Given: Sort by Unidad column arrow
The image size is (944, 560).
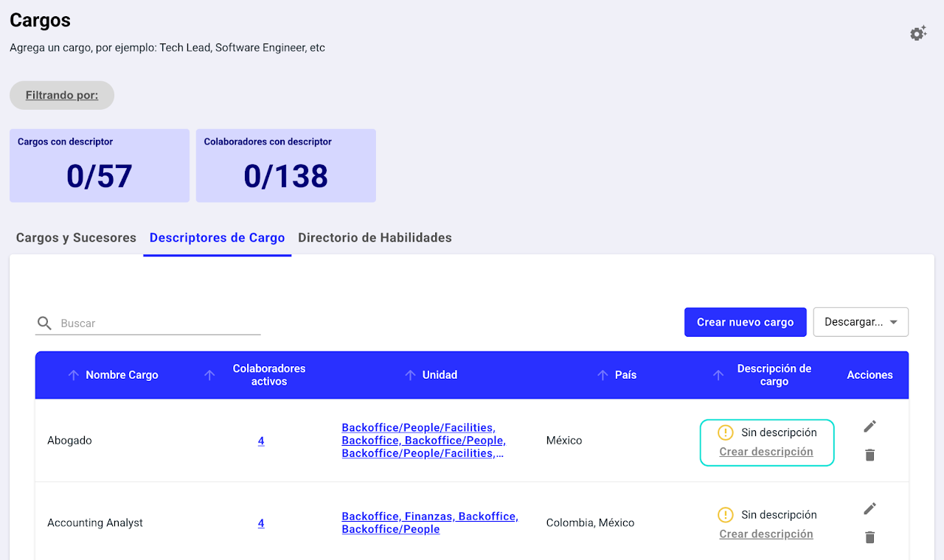Looking at the screenshot, I should coord(410,375).
